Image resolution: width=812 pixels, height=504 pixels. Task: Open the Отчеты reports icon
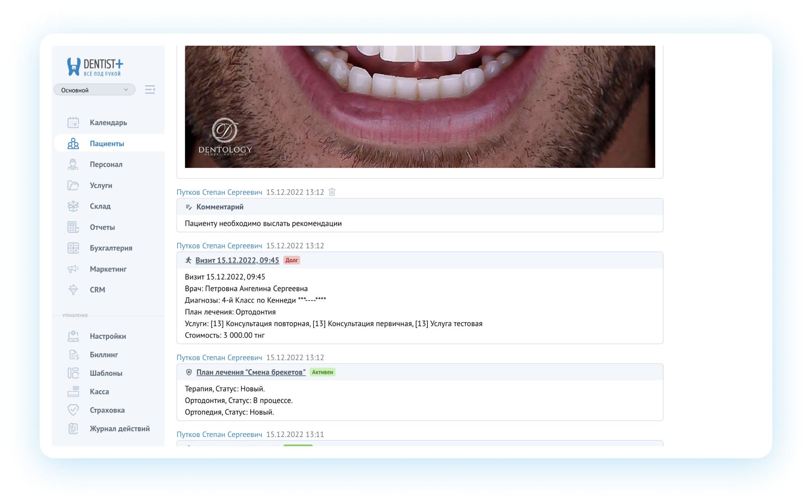point(73,227)
